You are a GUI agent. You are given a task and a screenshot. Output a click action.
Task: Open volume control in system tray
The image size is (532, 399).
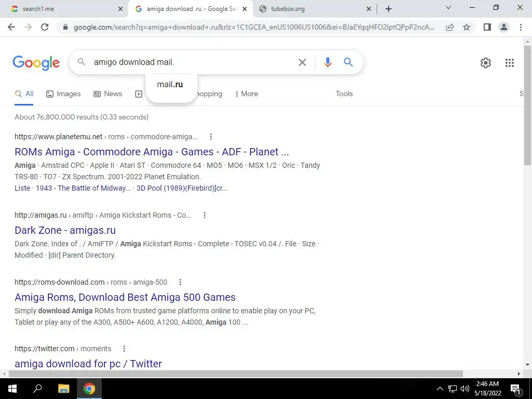[465, 389]
